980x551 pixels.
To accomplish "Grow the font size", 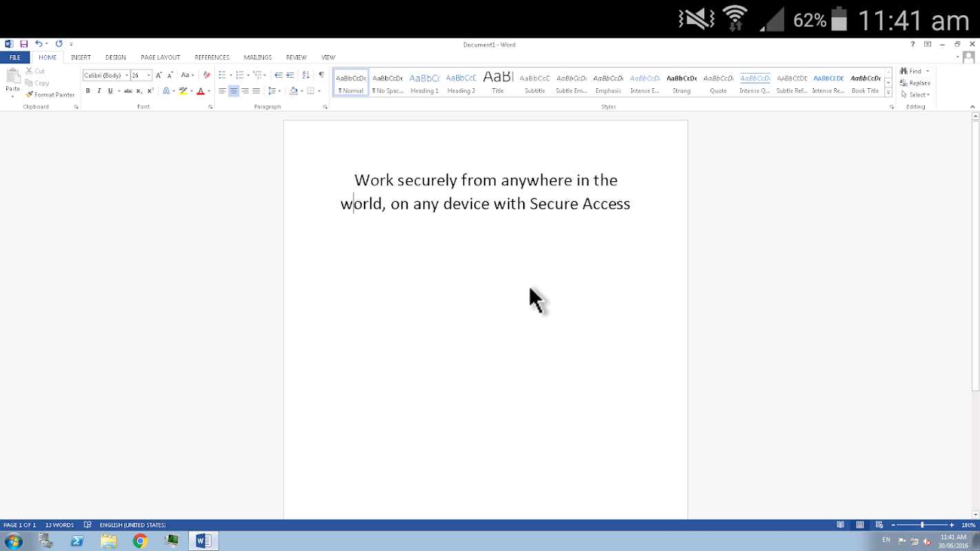I will (x=159, y=75).
